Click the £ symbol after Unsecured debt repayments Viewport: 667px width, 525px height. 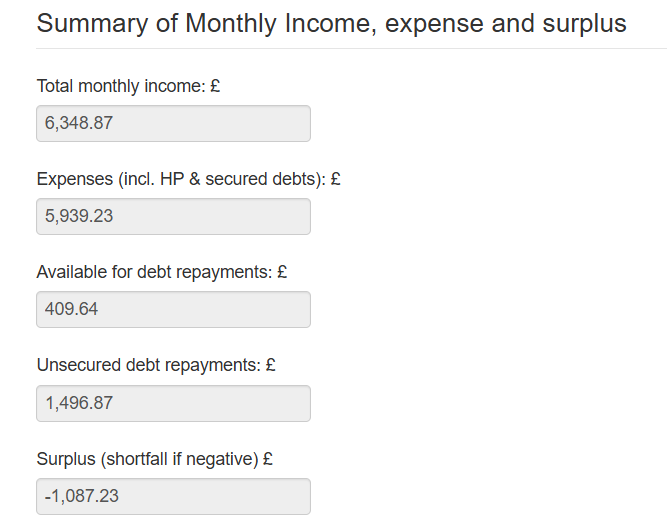click(271, 365)
